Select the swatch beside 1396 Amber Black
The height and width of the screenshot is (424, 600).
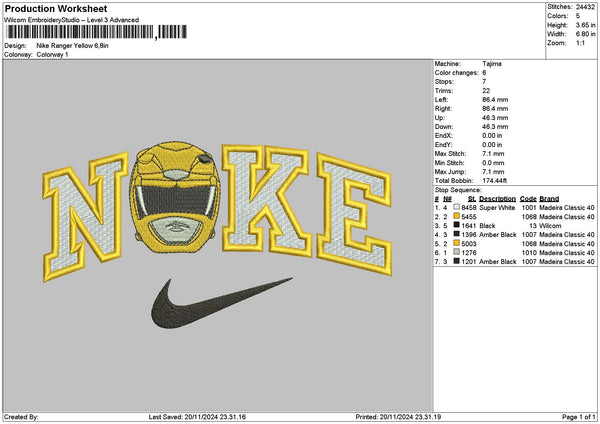coord(456,234)
